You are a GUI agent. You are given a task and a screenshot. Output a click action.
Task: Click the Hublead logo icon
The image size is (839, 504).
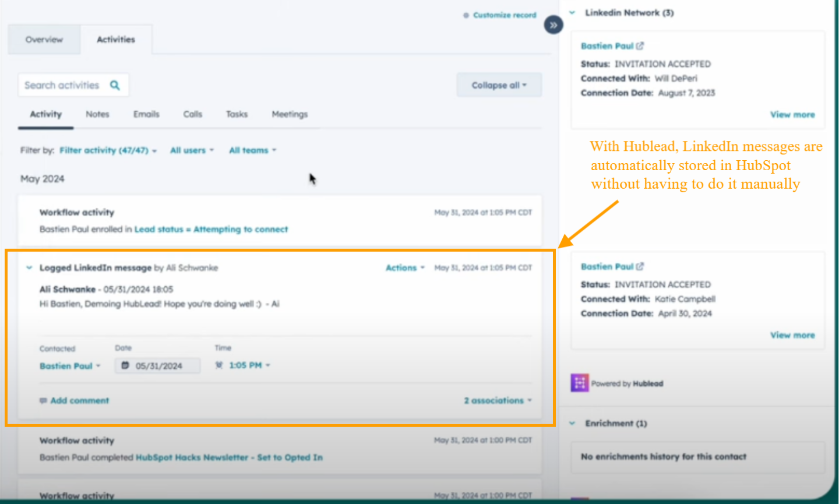579,383
